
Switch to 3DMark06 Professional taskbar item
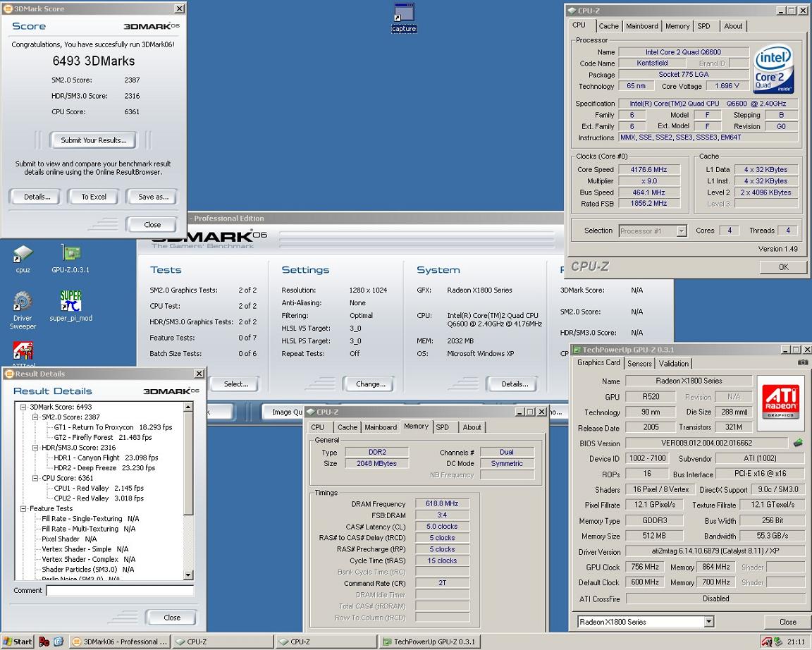click(x=120, y=642)
